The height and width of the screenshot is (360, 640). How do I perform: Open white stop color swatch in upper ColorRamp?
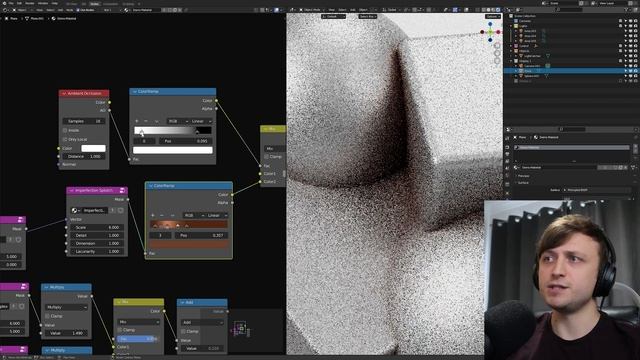click(173, 150)
